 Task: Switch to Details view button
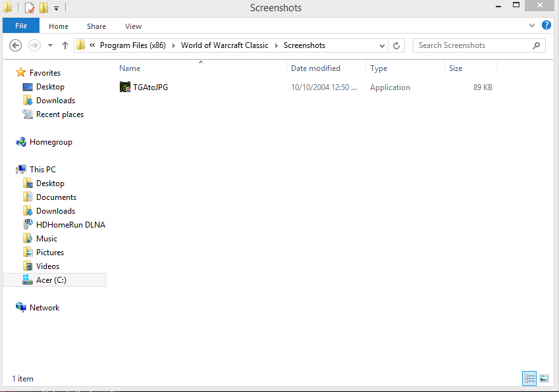point(529,378)
